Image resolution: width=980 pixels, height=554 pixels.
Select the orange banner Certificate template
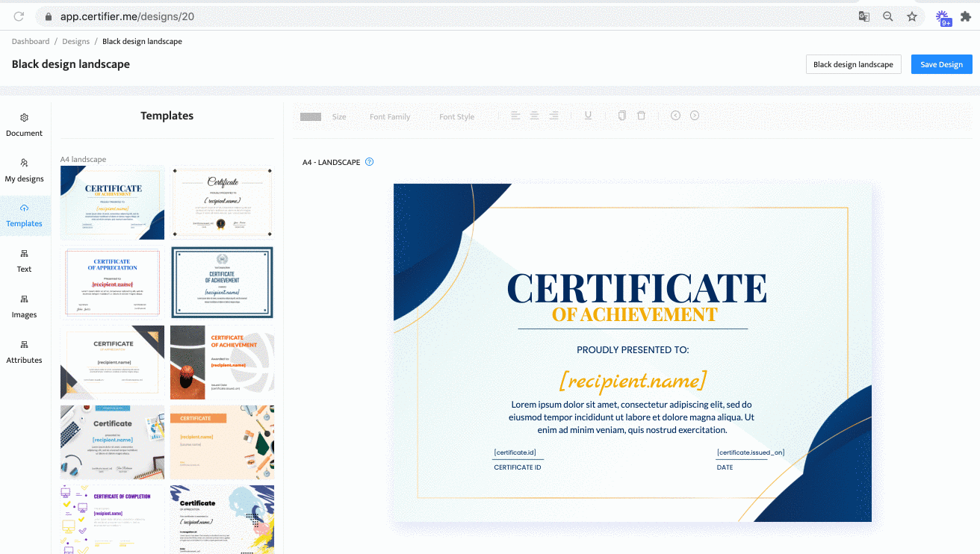tap(223, 442)
